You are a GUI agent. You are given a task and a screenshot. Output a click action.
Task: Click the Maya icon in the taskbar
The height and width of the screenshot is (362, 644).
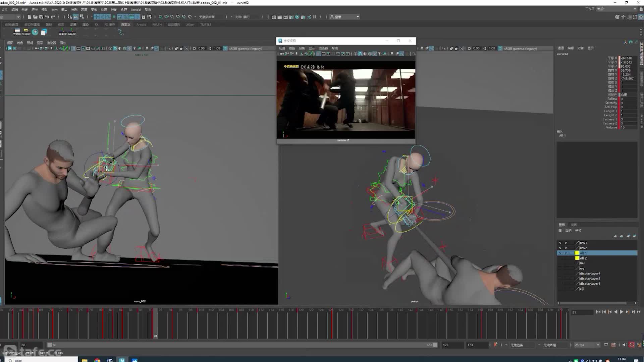122,360
